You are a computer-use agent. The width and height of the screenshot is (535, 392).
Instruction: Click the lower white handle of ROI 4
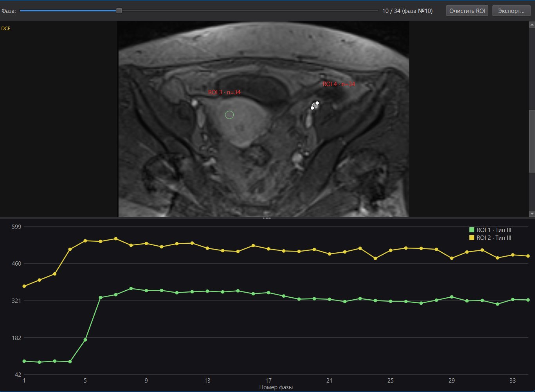[312, 108]
